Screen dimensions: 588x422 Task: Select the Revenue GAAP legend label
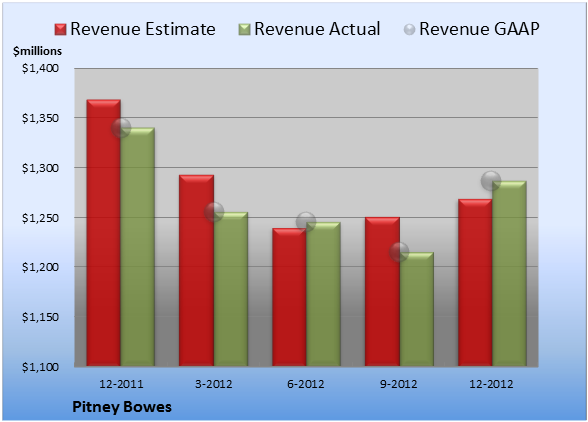point(479,29)
